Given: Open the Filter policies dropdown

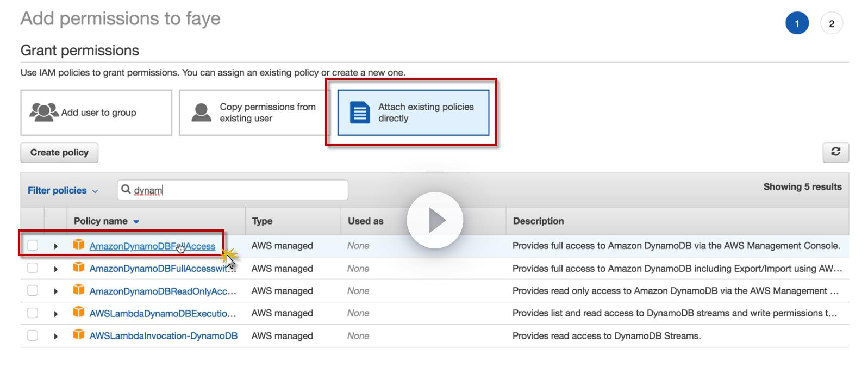Looking at the screenshot, I should coord(63,190).
